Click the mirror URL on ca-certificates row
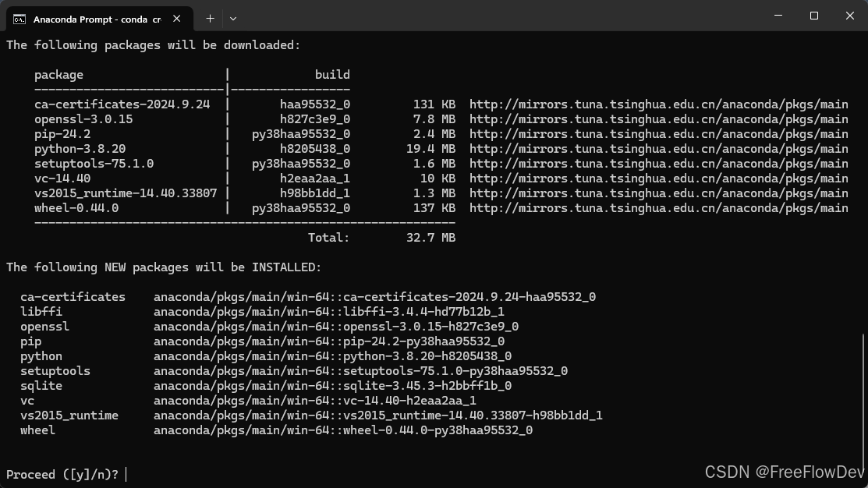This screenshot has height=488, width=868. tap(659, 104)
